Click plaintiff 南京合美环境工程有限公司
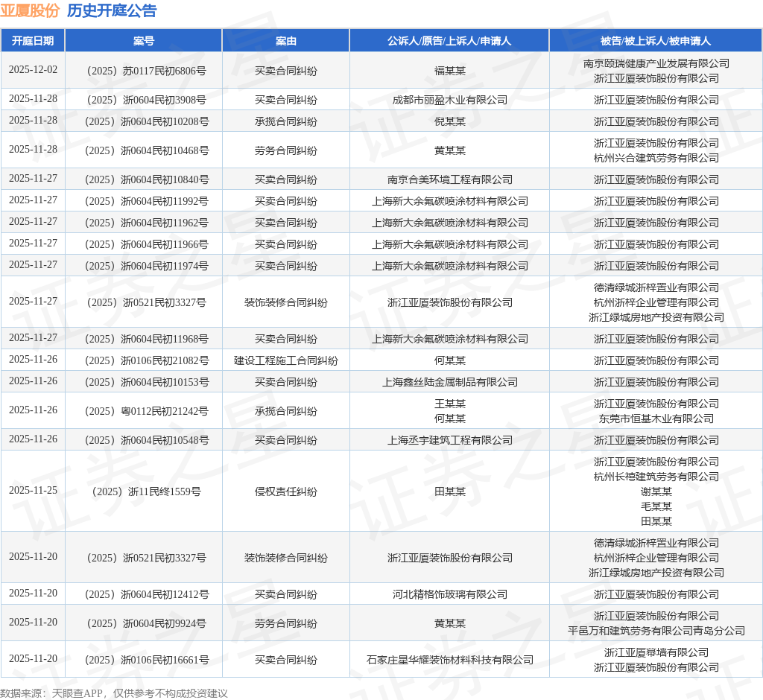This screenshot has height=700, width=763. tap(449, 180)
